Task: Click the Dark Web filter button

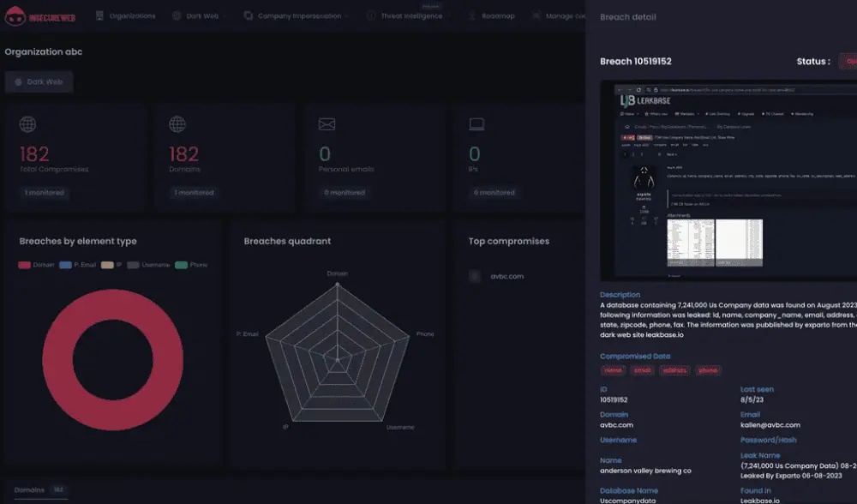Action: [x=39, y=81]
